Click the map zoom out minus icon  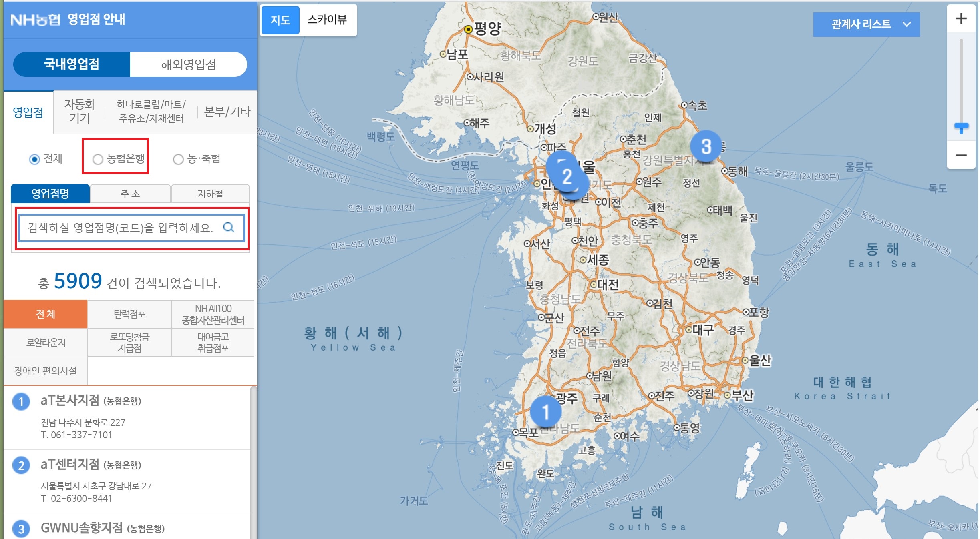click(x=961, y=156)
